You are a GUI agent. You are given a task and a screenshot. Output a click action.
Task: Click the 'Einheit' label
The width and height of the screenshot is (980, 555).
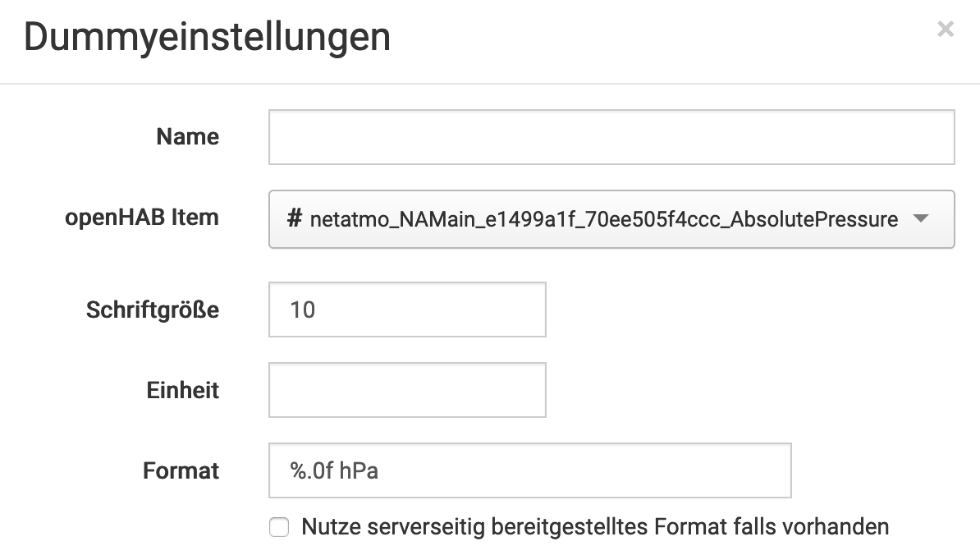click(183, 390)
